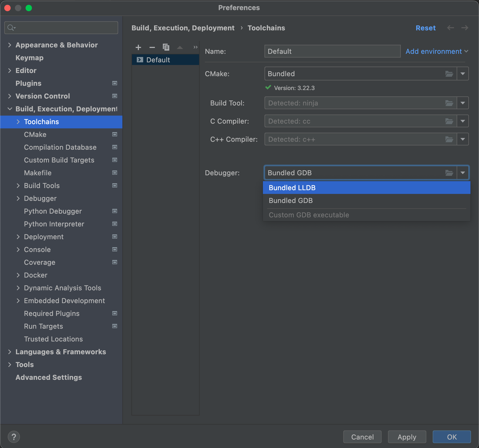The image size is (479, 448).
Task: Copy the selected toolchain
Action: pyautogui.click(x=166, y=47)
